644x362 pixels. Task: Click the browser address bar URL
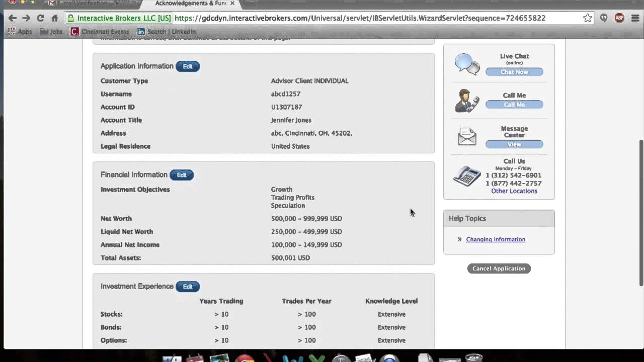[360, 18]
